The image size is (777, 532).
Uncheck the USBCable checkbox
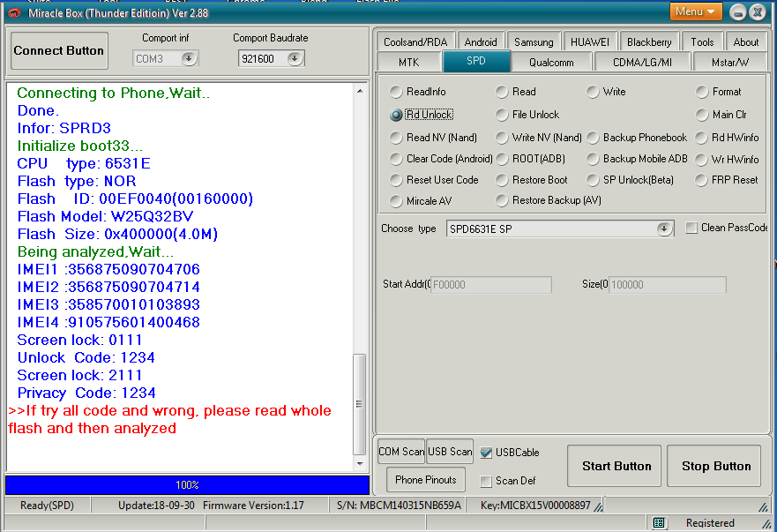[486, 453]
